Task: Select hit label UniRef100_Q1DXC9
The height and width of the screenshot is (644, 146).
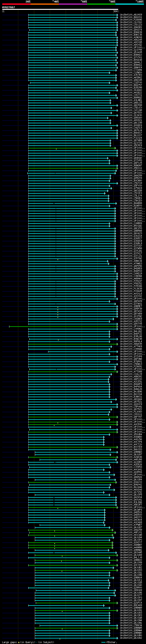Action: [x=131, y=404]
